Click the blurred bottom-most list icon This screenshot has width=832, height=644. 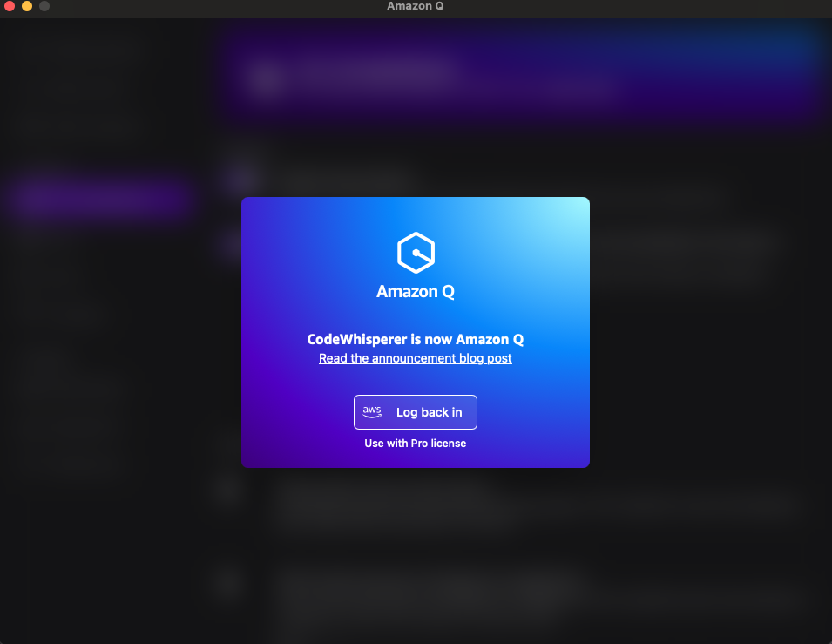229,582
